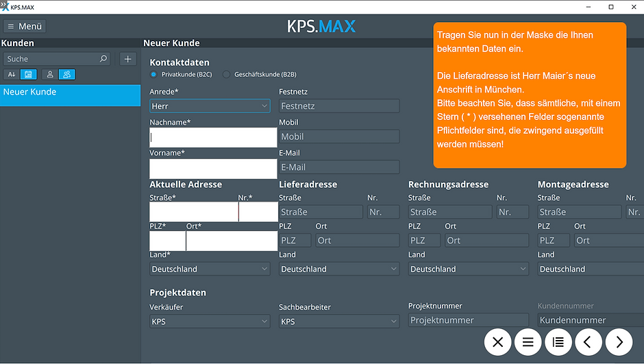Click the KPS.MAX app icon in the title bar
The width and height of the screenshot is (644, 364).
(5, 7)
